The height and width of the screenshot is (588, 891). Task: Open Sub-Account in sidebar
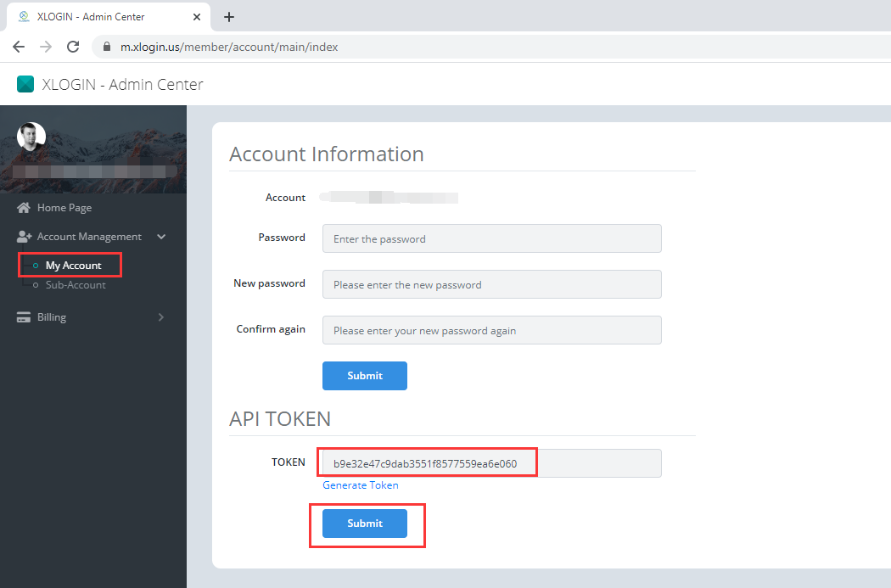pos(76,285)
